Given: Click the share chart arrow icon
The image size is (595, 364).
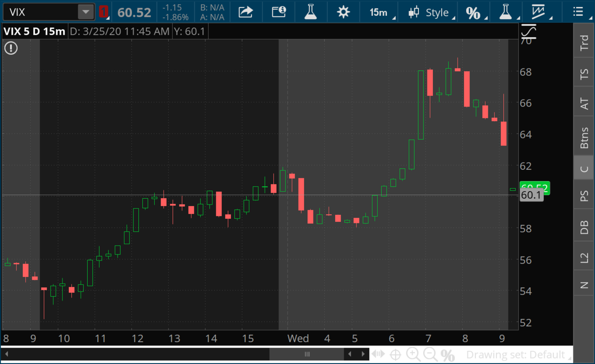Looking at the screenshot, I should tap(246, 12).
